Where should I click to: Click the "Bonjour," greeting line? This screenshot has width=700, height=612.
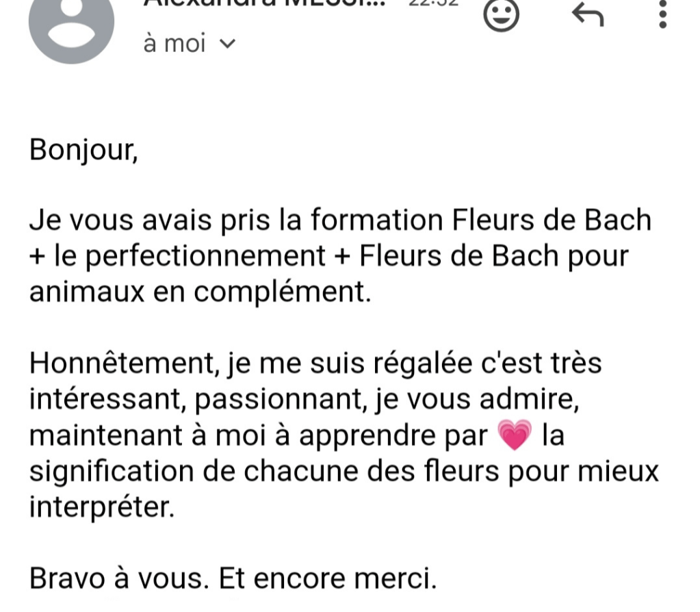pos(83,149)
